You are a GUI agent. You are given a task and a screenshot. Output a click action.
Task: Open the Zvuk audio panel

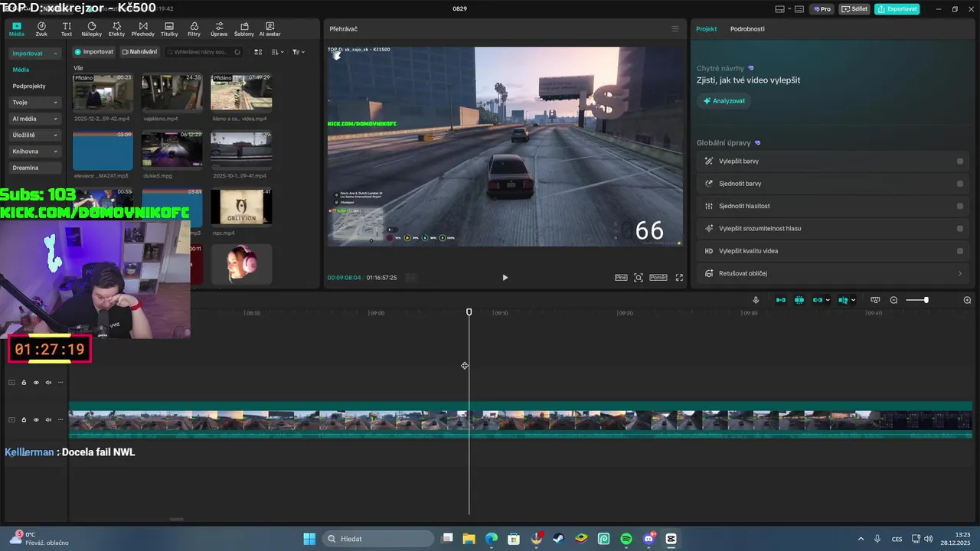point(41,29)
